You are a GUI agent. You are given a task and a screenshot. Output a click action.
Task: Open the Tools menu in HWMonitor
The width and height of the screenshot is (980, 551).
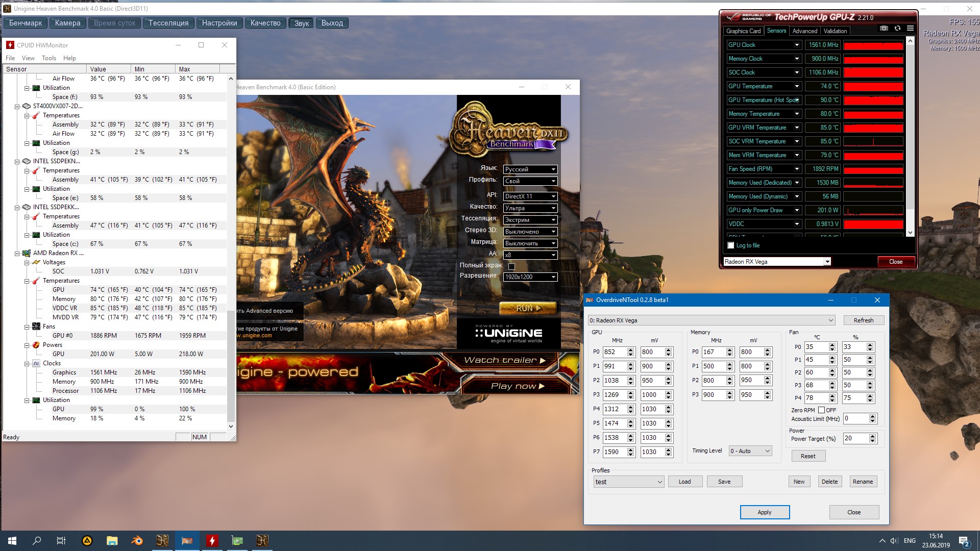tap(49, 58)
